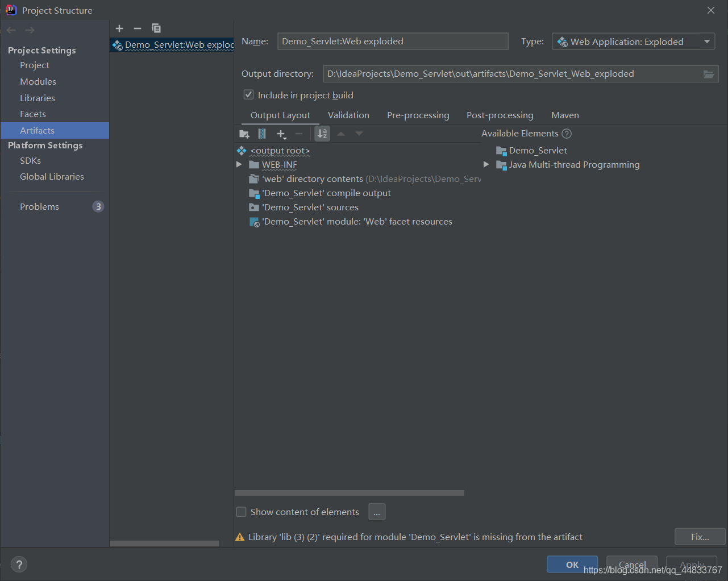Focus the Output directory path field

(513, 74)
